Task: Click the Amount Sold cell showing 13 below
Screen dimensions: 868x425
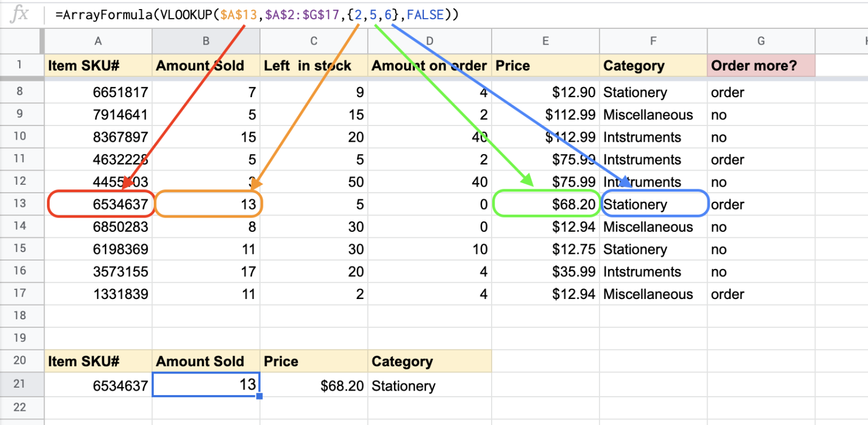Action: pos(205,385)
